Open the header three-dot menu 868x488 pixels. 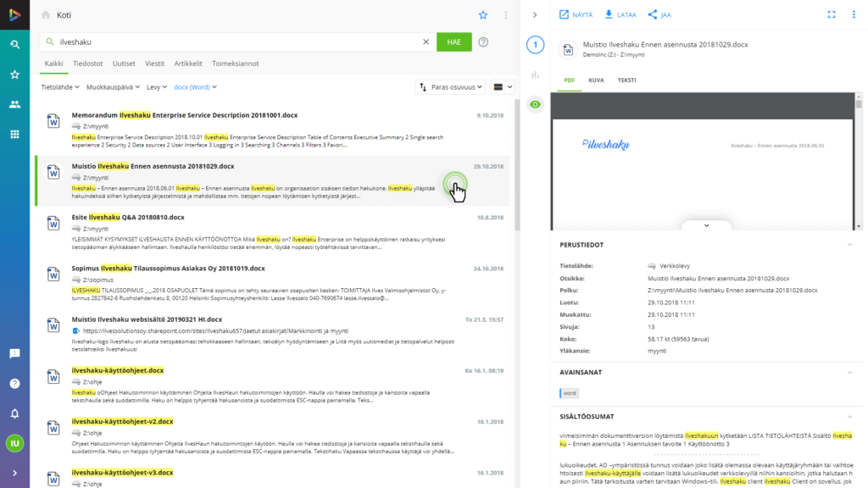pos(505,15)
